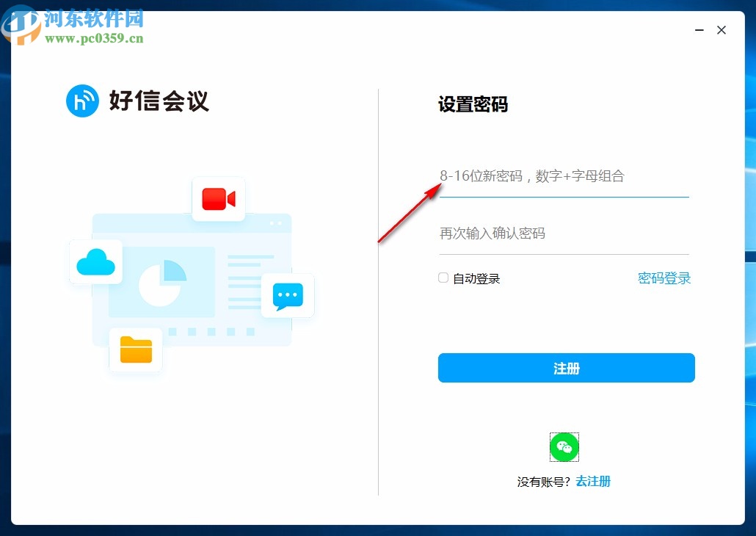Click the blue cloud icon in the illustration
756x536 pixels.
pos(95,261)
